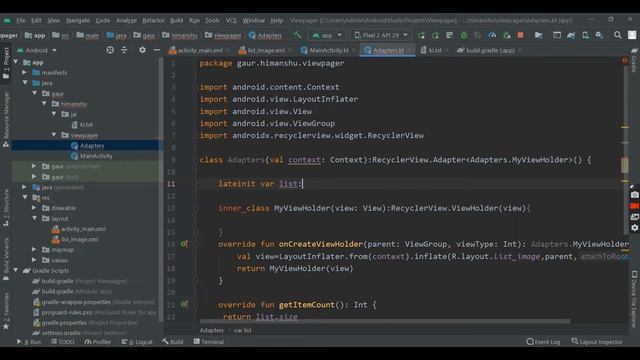Toggle the Project side tool window

coord(6,63)
